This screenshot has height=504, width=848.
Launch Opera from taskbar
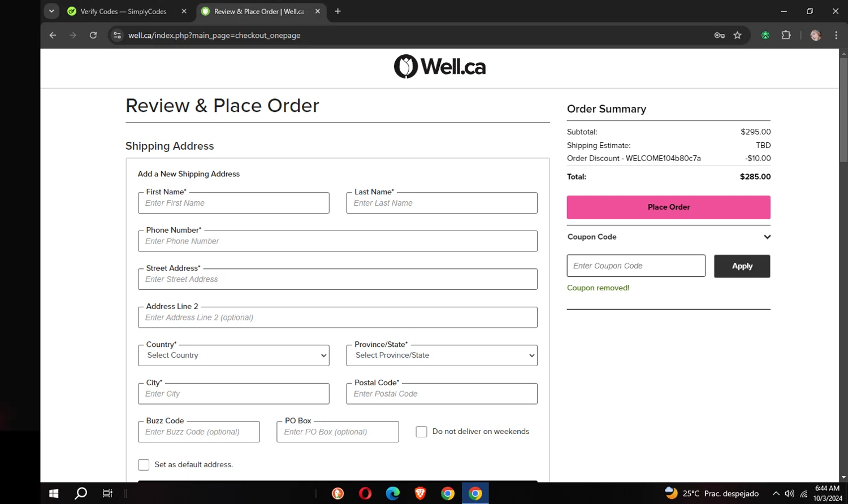(x=365, y=493)
